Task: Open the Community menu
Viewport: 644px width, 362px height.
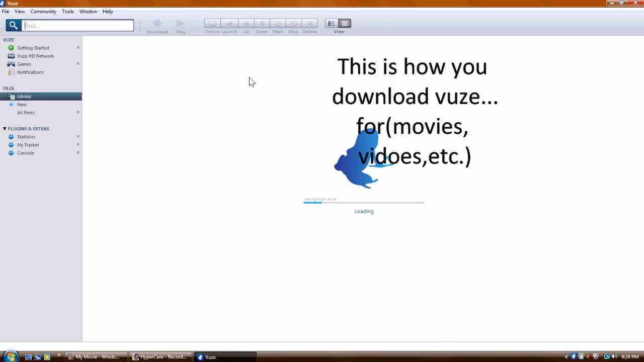Action: pyautogui.click(x=43, y=11)
